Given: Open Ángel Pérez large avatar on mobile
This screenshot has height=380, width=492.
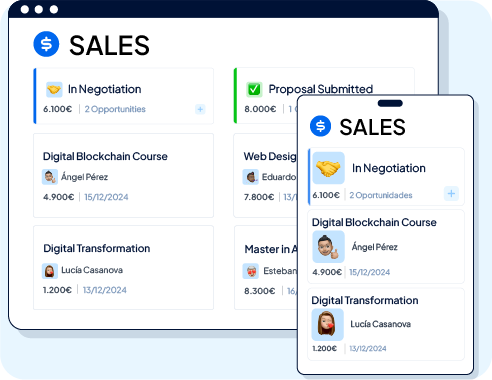Looking at the screenshot, I should [328, 247].
